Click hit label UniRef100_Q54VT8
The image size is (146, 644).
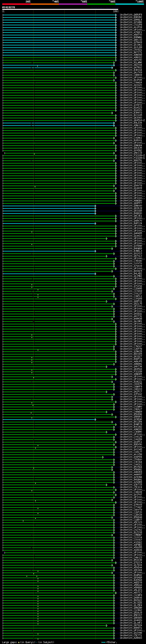pyautogui.click(x=131, y=186)
